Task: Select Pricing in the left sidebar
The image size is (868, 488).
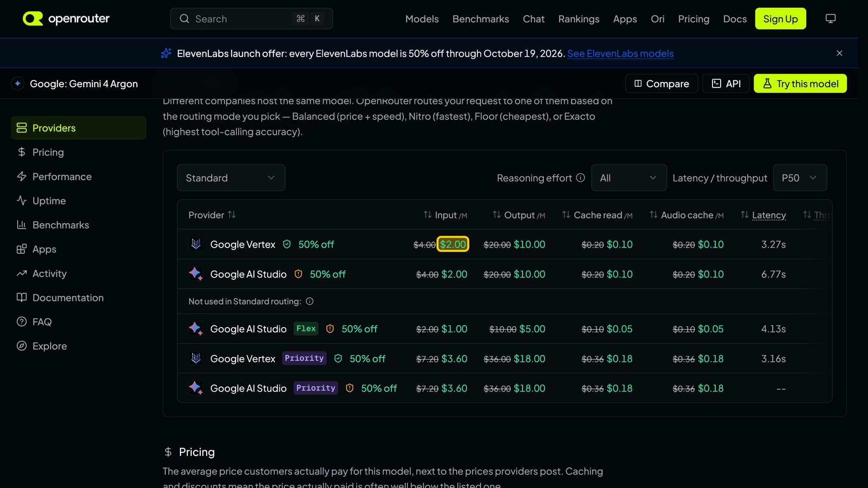Action: [79, 152]
